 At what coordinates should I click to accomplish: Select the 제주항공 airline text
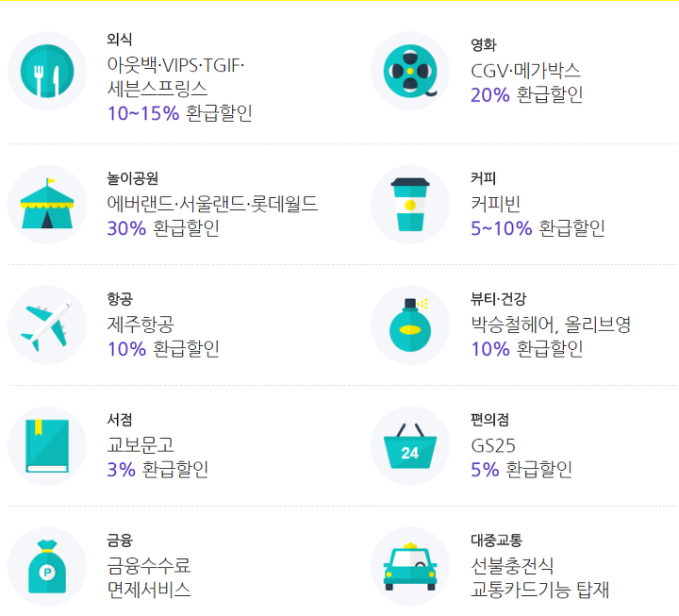[141, 324]
